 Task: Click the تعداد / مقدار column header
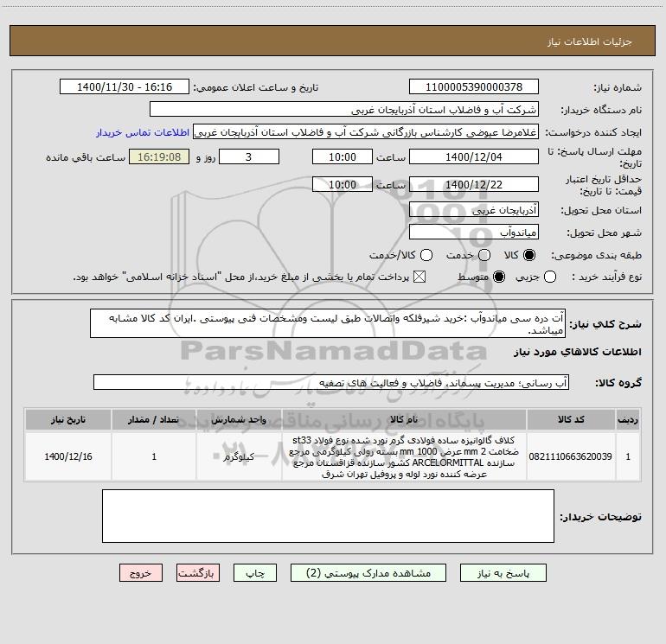pos(154,419)
